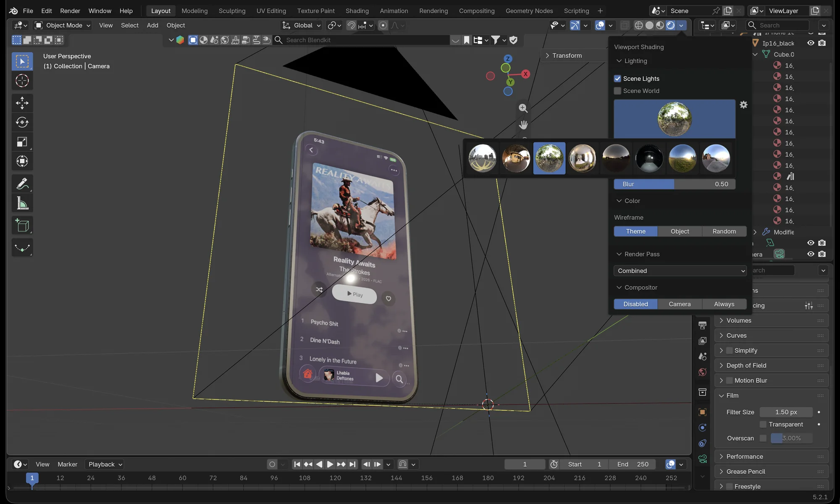This screenshot has width=840, height=504.
Task: Toggle the Motion Blur checkbox
Action: pos(730,381)
